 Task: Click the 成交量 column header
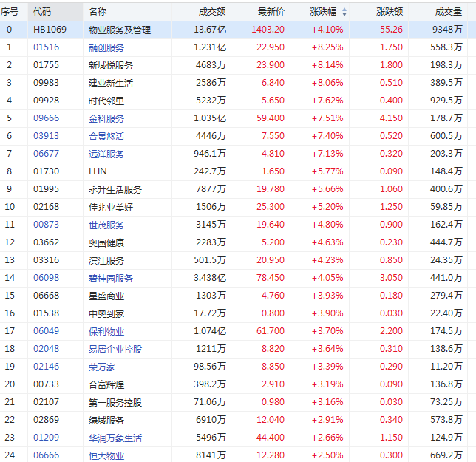449,12
